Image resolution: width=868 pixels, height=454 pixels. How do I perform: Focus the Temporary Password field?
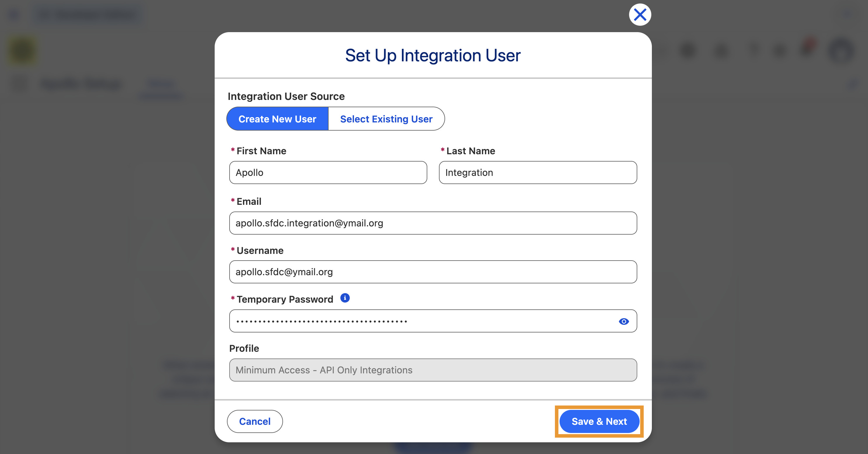coord(433,321)
